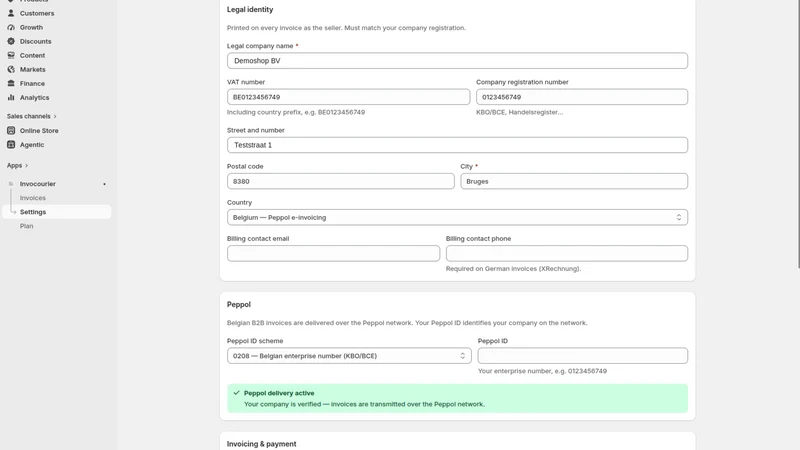800x450 pixels.
Task: Click the Company registration number field
Action: coord(582,97)
